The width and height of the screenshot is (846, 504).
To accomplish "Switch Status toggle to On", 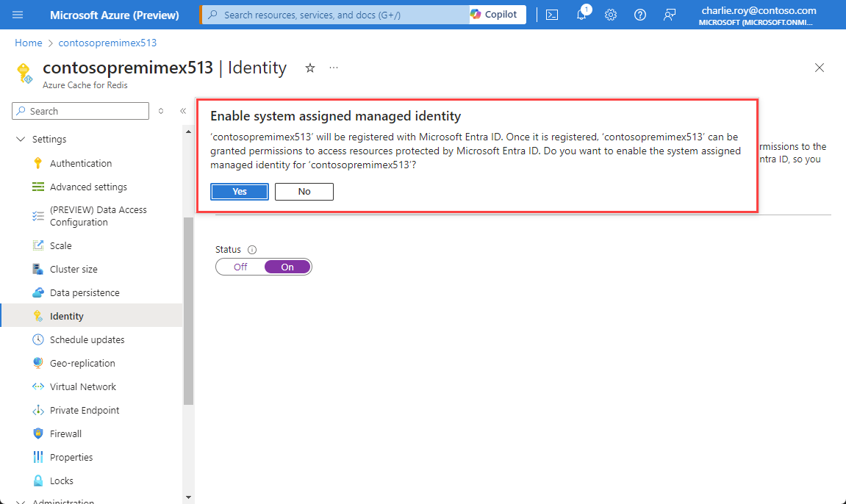I will [287, 267].
